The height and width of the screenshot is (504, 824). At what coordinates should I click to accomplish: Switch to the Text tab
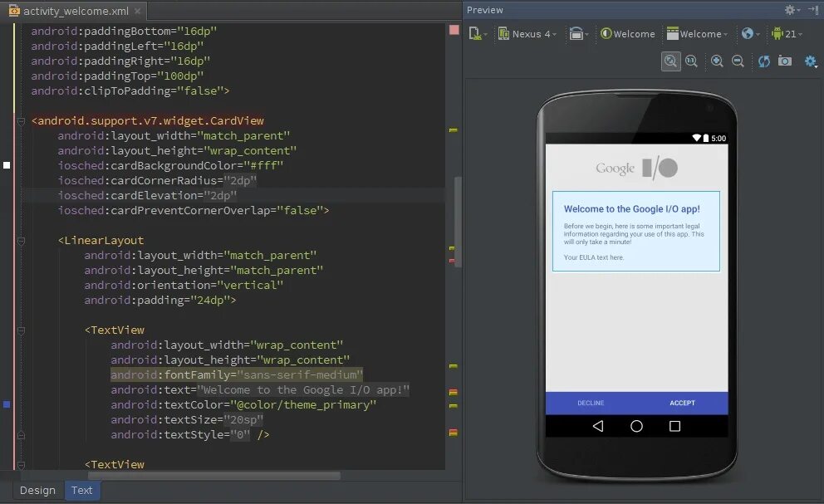tap(82, 491)
